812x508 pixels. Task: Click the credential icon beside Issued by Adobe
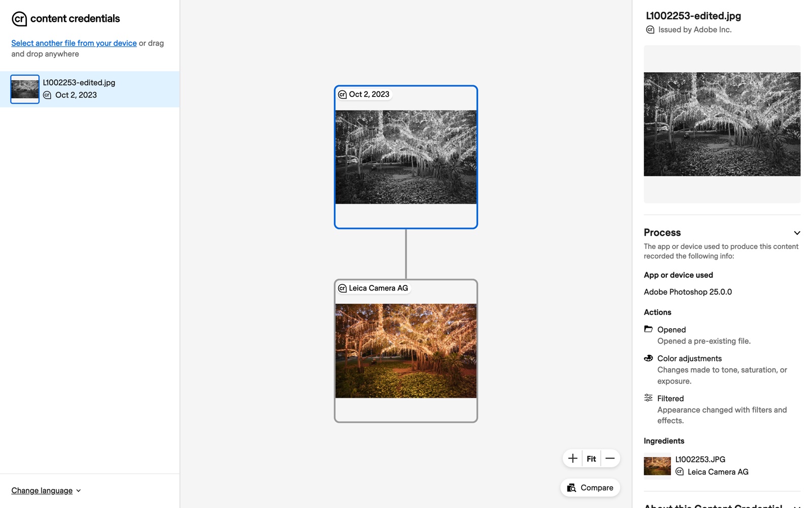click(x=650, y=30)
